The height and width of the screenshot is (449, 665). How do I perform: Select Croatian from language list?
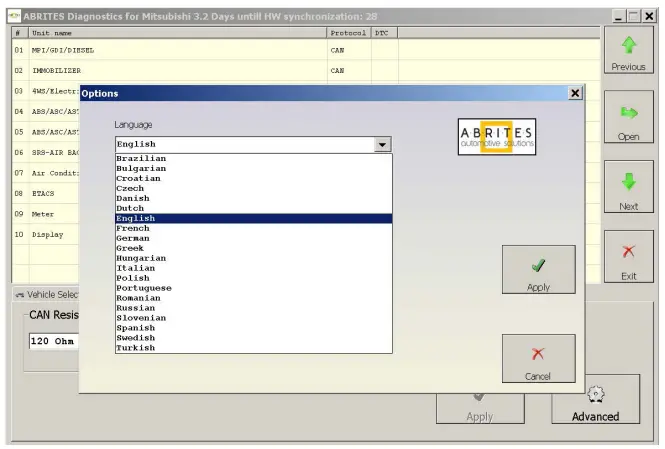tap(254, 178)
